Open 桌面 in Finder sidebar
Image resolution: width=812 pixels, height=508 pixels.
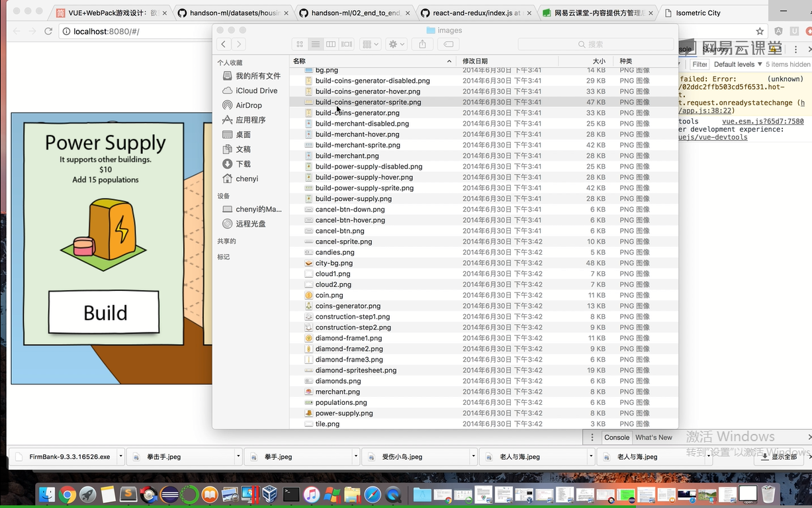tap(237, 134)
